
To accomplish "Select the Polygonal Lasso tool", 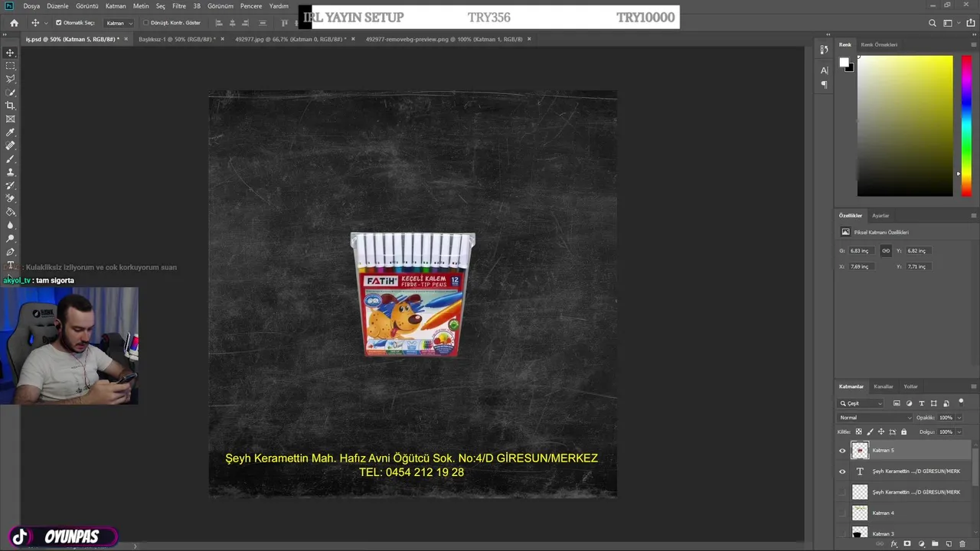I will click(11, 79).
